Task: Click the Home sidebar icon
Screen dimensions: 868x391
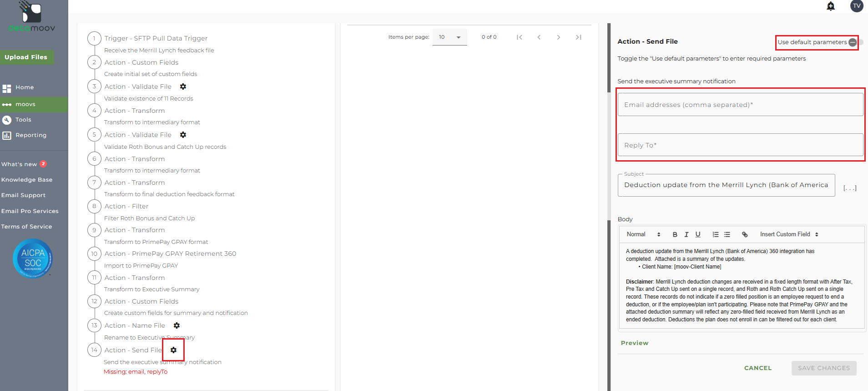Action: (7, 88)
